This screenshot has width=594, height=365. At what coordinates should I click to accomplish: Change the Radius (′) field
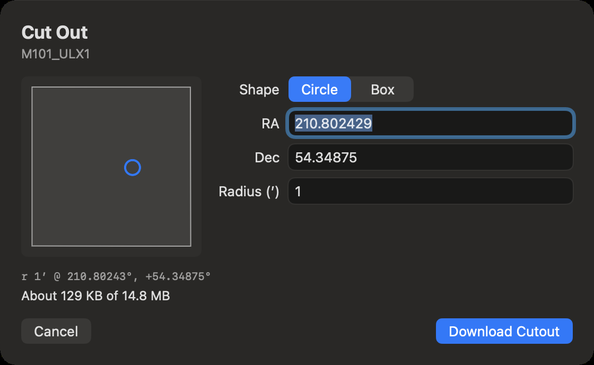click(430, 191)
